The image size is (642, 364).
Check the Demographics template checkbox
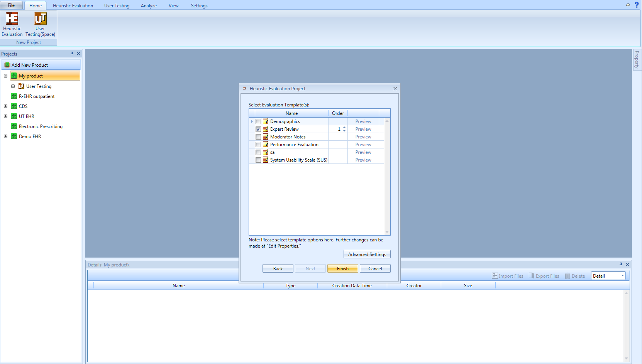point(258,121)
